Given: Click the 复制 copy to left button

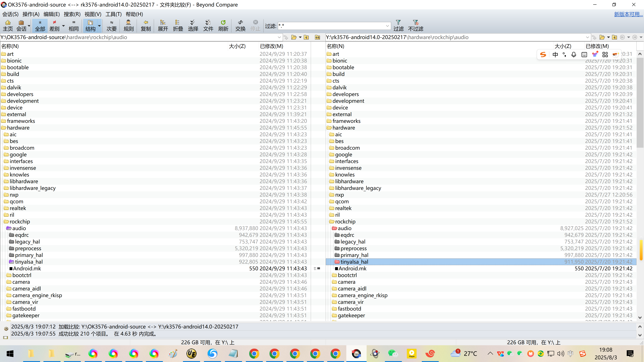Looking at the screenshot, I should (x=146, y=26).
